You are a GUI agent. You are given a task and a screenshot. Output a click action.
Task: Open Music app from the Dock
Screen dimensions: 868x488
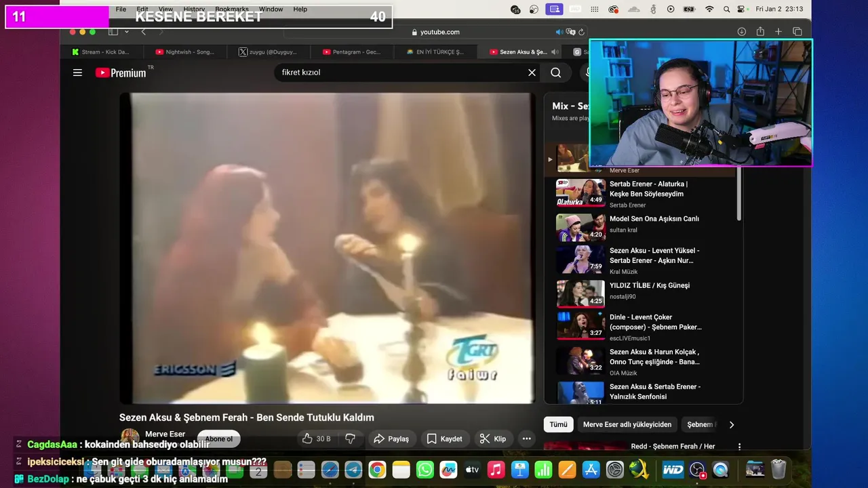click(x=496, y=470)
